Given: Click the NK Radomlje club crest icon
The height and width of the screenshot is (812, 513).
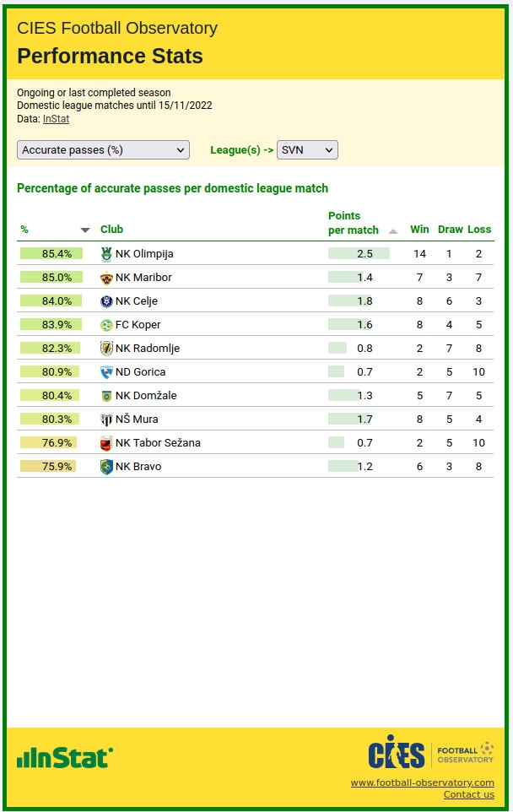Looking at the screenshot, I should click(x=106, y=349).
